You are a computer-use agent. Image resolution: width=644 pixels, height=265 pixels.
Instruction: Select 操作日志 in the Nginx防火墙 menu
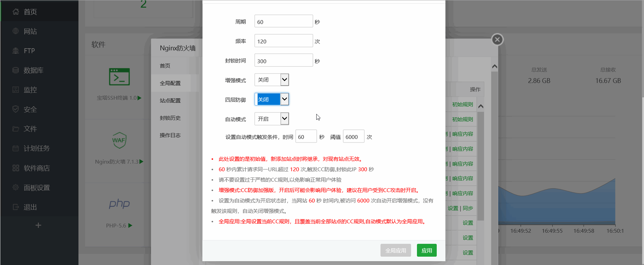point(170,135)
